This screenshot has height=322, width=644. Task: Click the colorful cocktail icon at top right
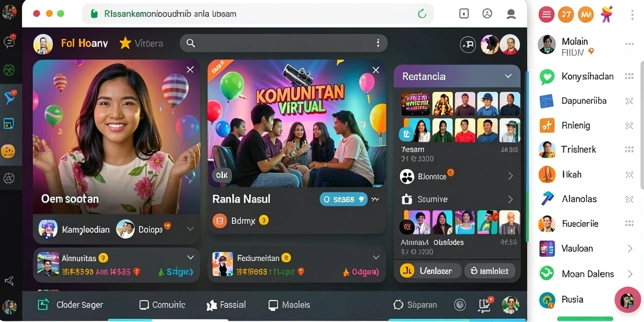click(606, 14)
